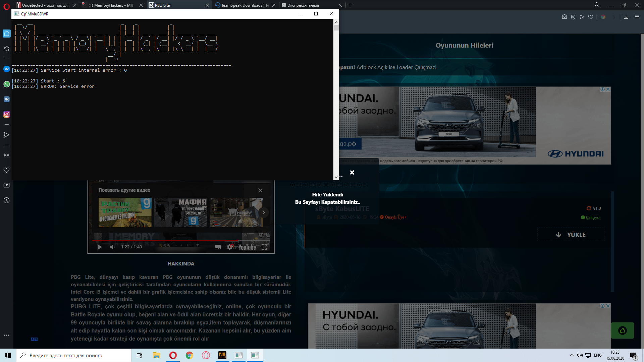Click the Windows taskbar search box
The width and height of the screenshot is (644, 362).
click(x=74, y=355)
